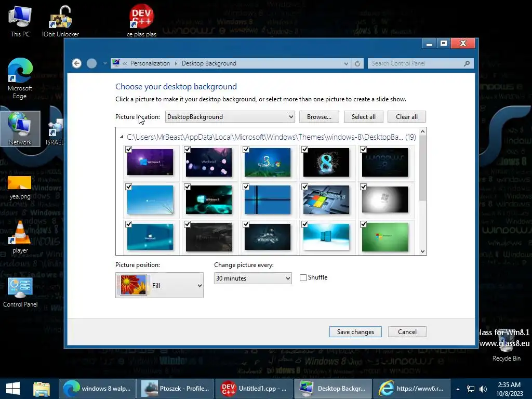This screenshot has width=532, height=399.
Task: Select the Network desktop icon
Action: [x=20, y=129]
